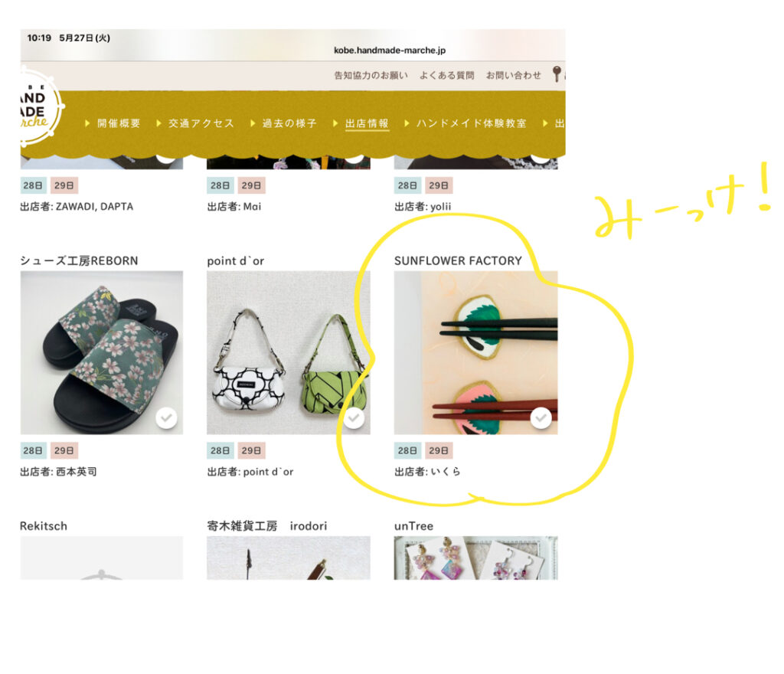Click the お問い合わせ link

coord(514,75)
